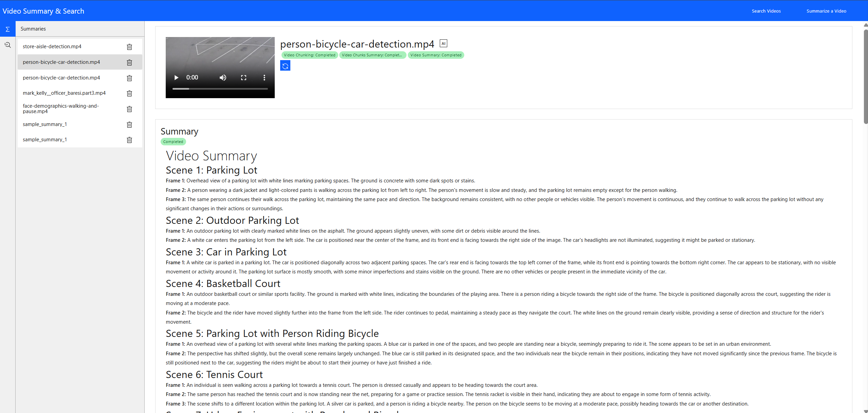Delete the face-demographics-walking-and-pause.mp4 entry
The height and width of the screenshot is (413, 868).
(129, 109)
